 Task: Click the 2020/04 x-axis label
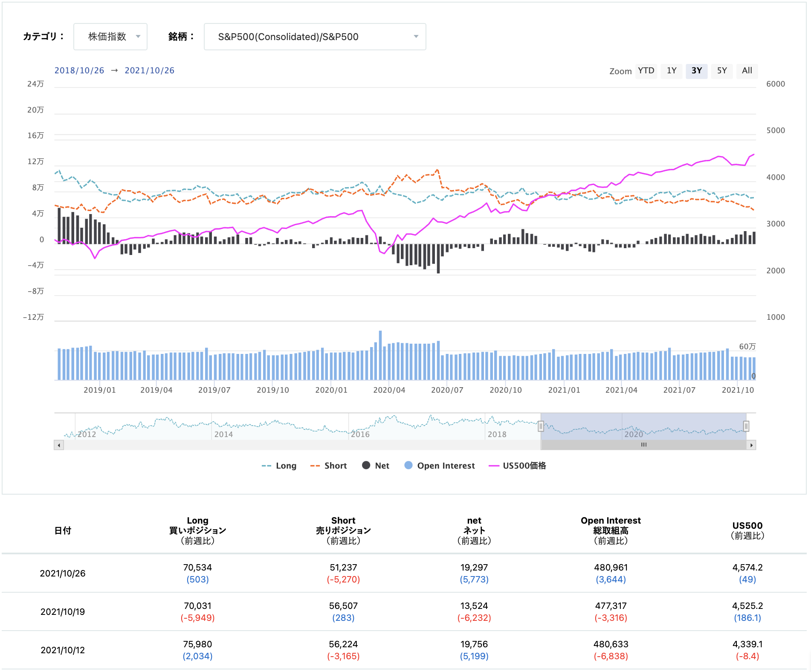coord(389,390)
